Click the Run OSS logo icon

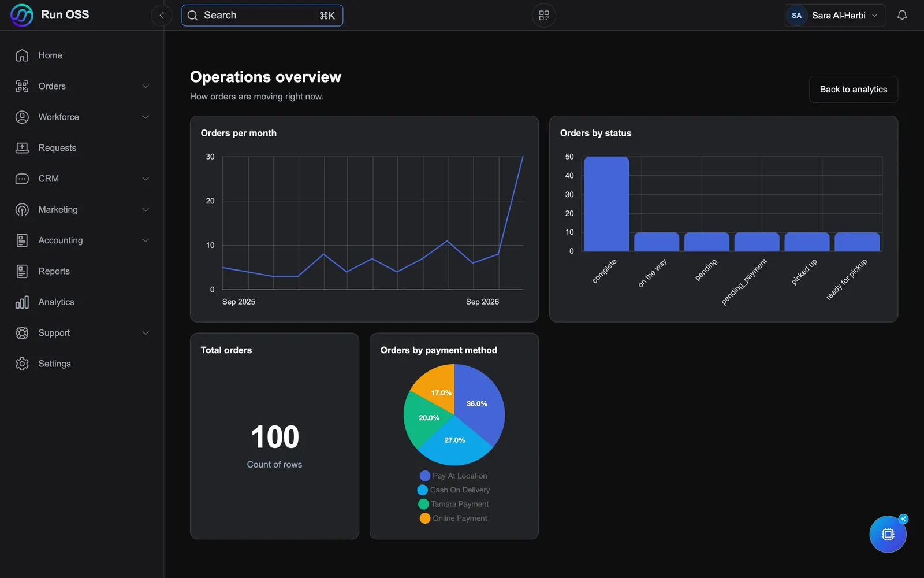22,15
